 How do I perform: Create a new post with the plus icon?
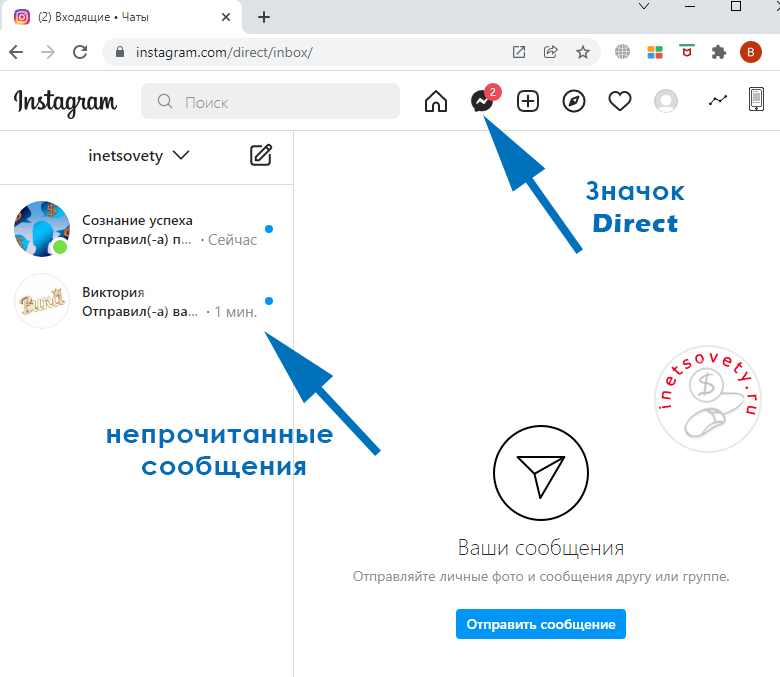point(528,101)
